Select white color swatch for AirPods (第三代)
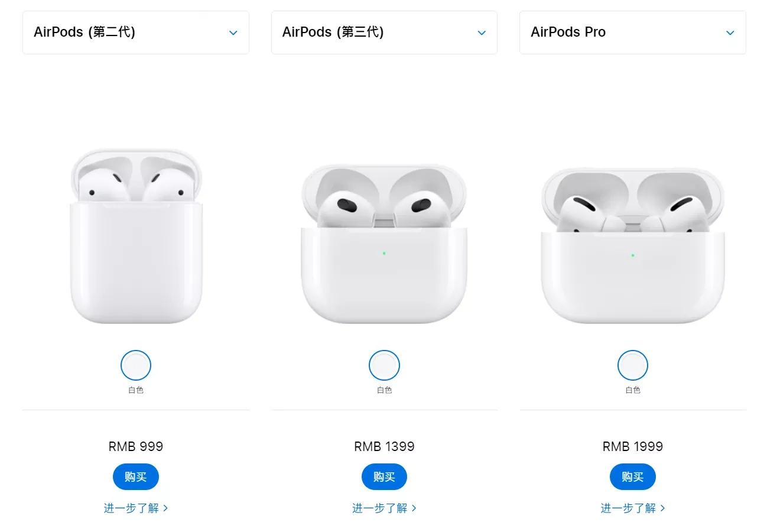Screen dimensions: 767x532 (384, 365)
